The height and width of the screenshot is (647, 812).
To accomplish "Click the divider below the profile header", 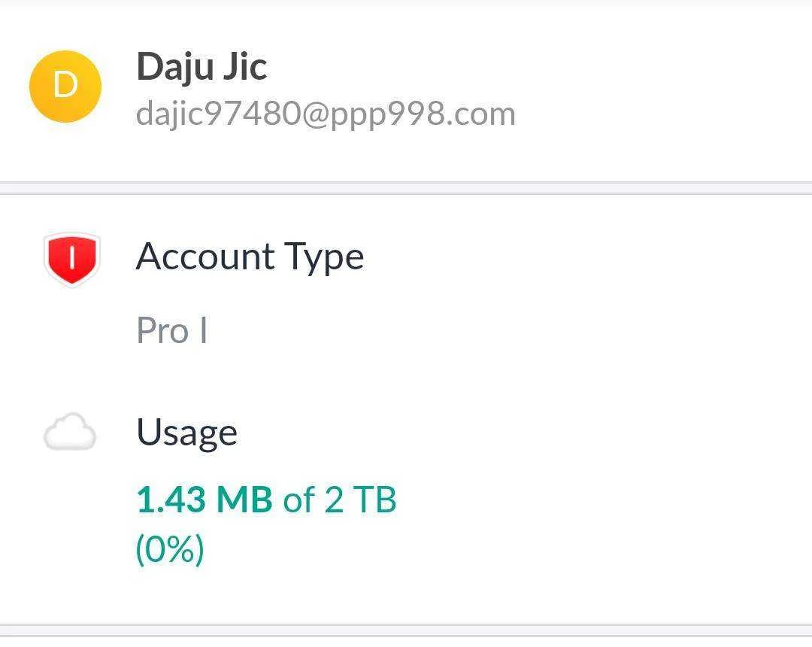I will point(406,188).
